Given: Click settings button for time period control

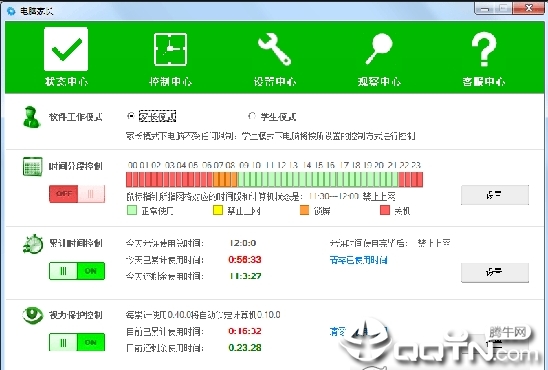Looking at the screenshot, I should (495, 195).
